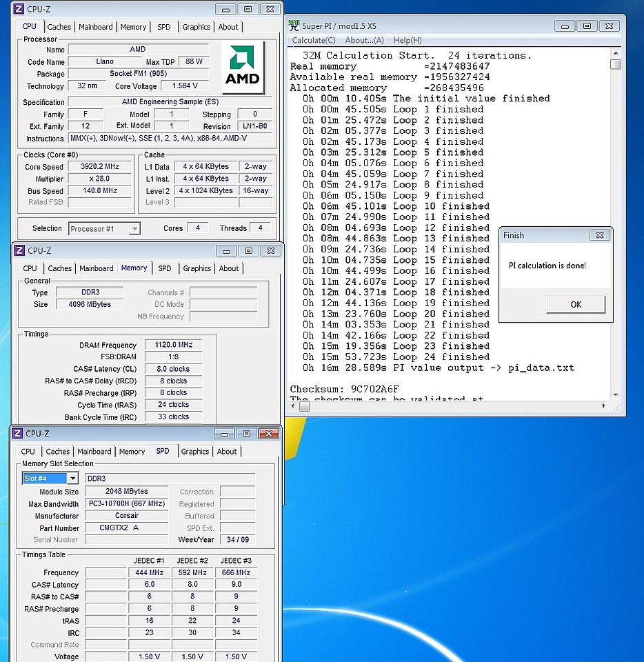This screenshot has width=644, height=662.
Task: Click the Super PI title bar icon
Action: coord(294,26)
